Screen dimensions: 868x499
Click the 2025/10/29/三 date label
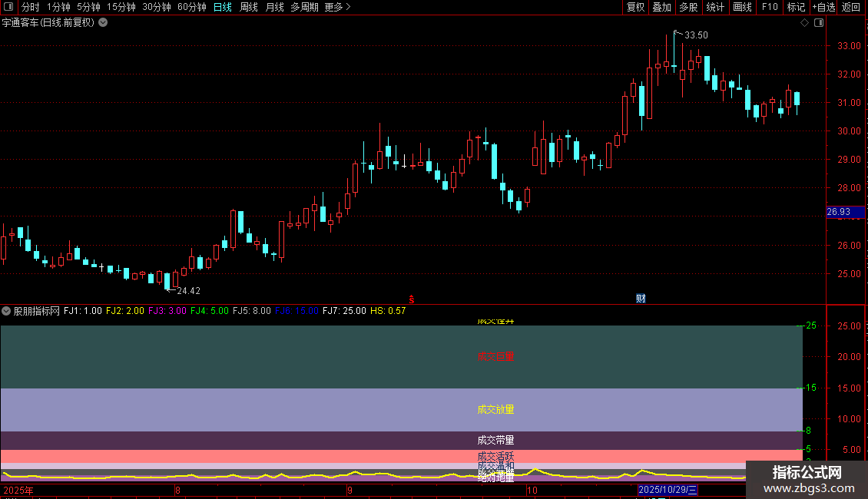pyautogui.click(x=668, y=490)
